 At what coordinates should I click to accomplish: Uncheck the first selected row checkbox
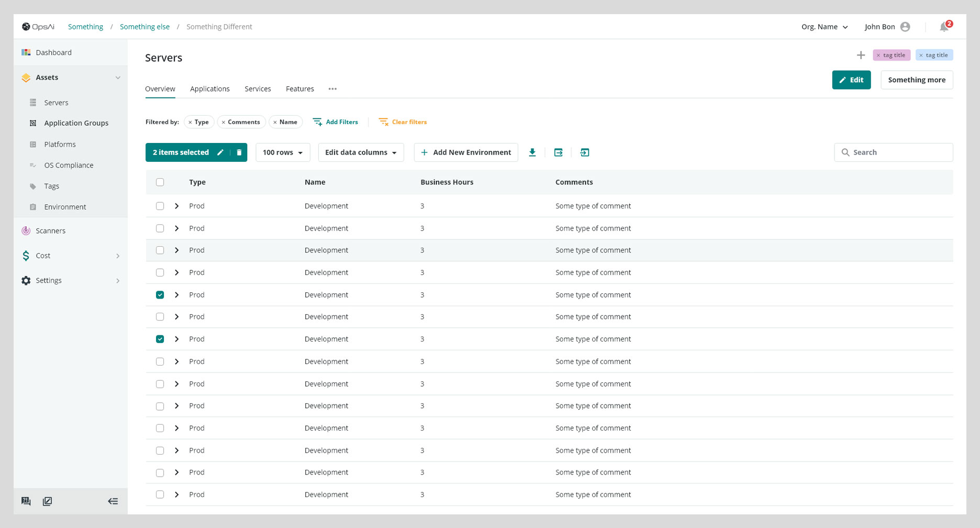160,295
